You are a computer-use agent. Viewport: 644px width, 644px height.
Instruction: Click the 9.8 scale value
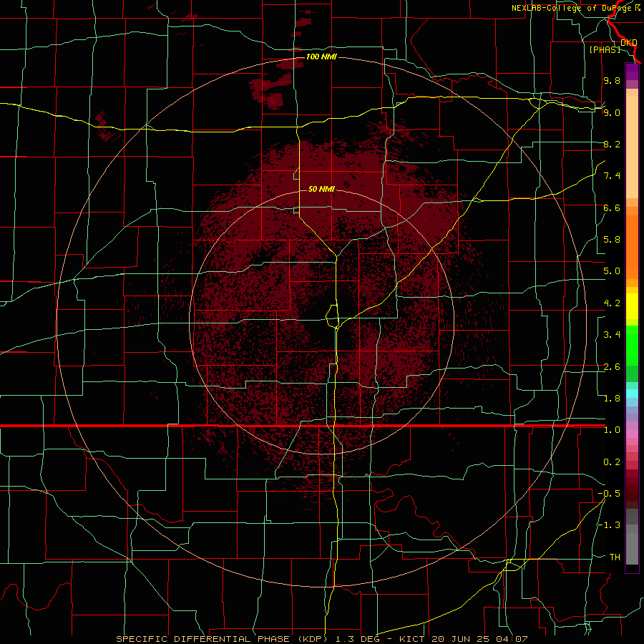tap(612, 80)
